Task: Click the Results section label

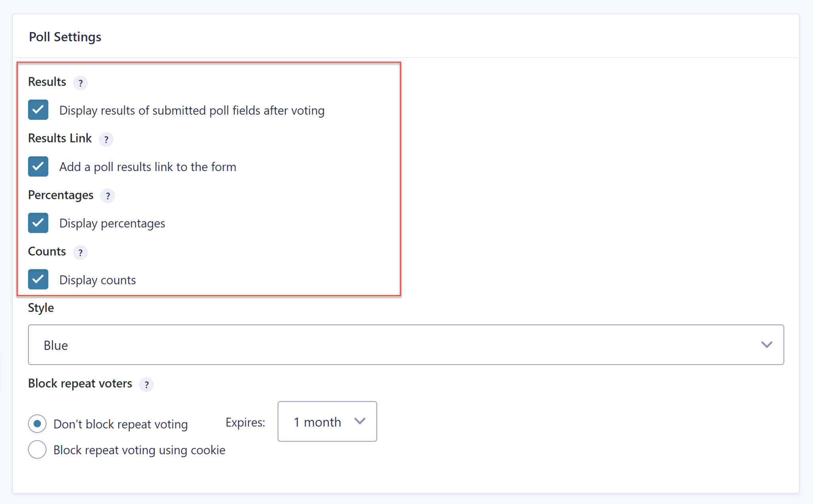Action: (46, 82)
